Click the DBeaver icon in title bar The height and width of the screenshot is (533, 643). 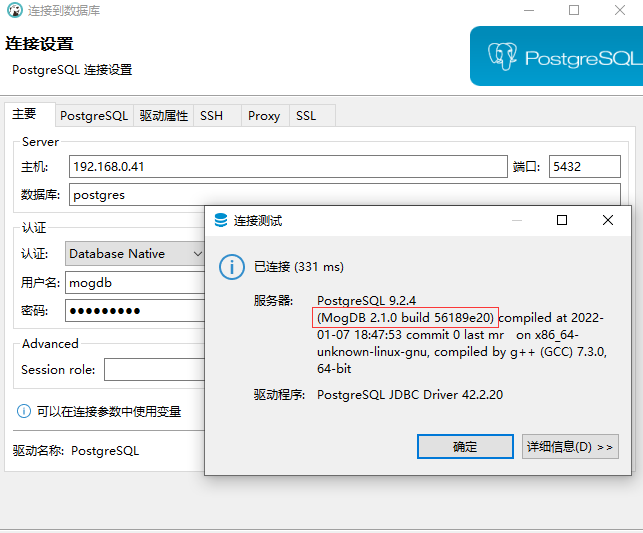pyautogui.click(x=15, y=10)
